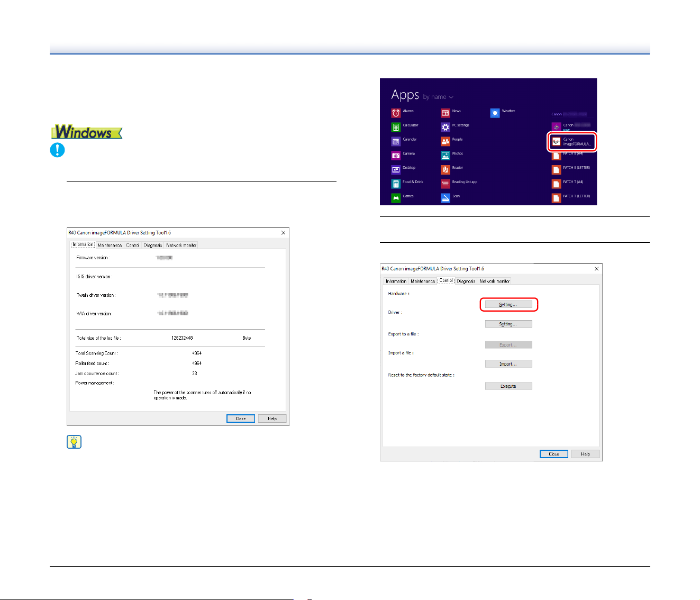Open the Food & Drink app icon
The height and width of the screenshot is (600, 700).
point(396,184)
